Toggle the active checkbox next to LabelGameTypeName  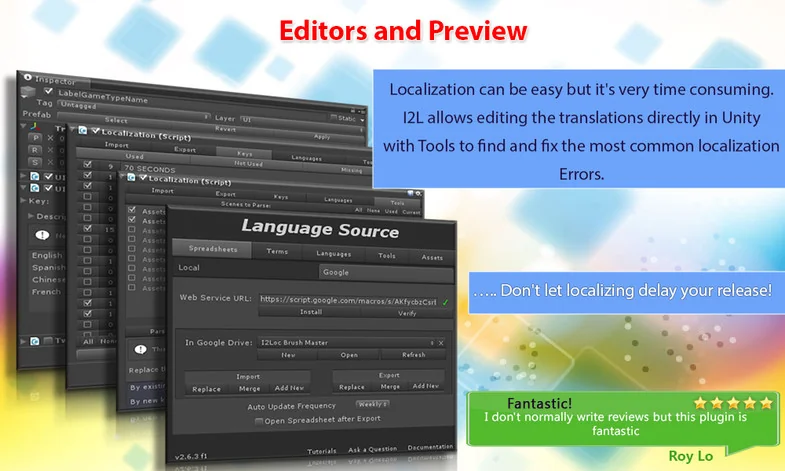pos(48,91)
